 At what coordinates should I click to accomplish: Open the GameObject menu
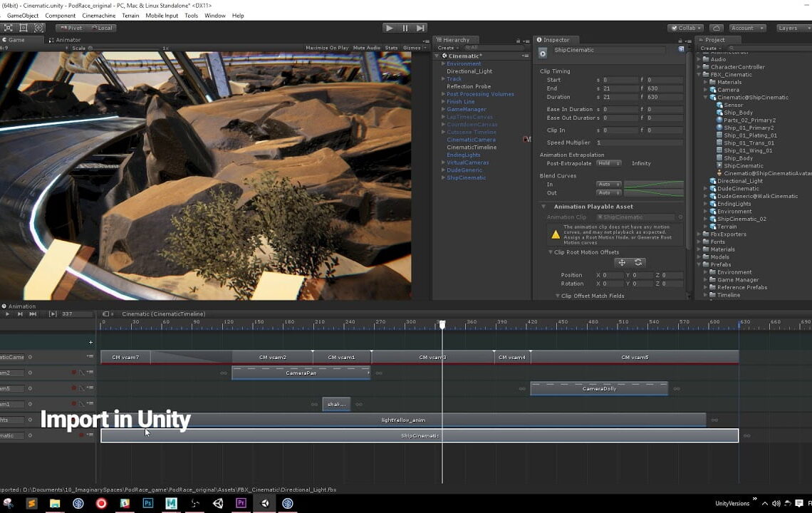click(x=23, y=16)
